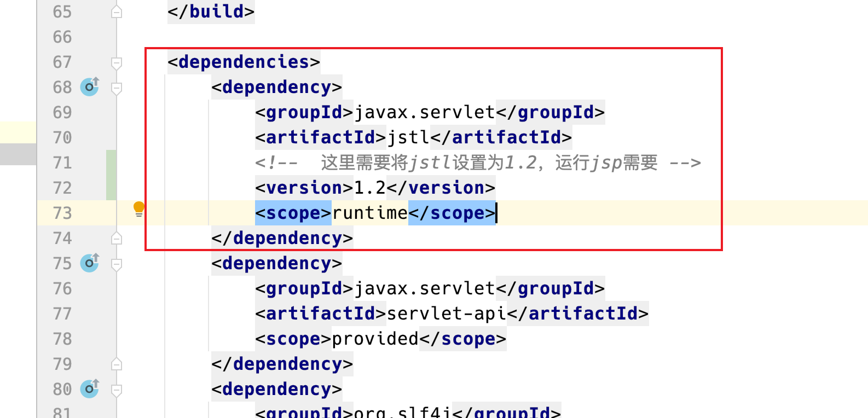Viewport: 868px width, 418px height.
Task: Click the gutter icon on line 75
Action: point(90,263)
